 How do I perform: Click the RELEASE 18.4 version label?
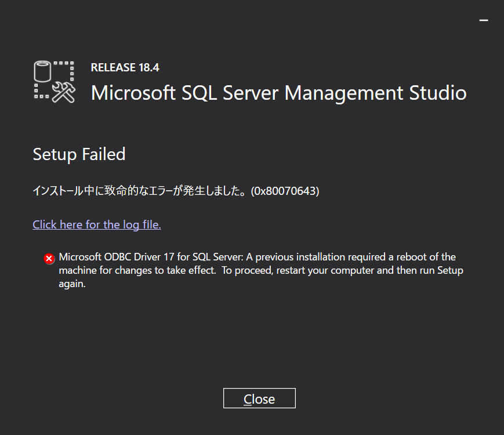coord(125,67)
